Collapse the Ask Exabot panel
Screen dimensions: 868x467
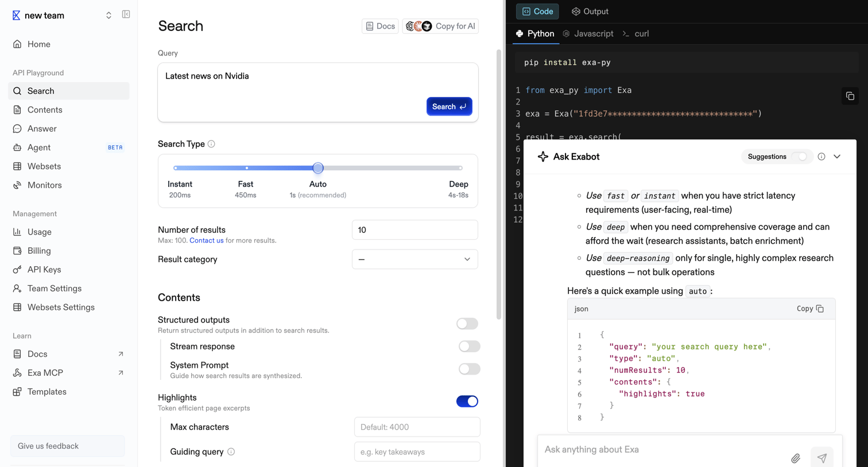tap(837, 157)
